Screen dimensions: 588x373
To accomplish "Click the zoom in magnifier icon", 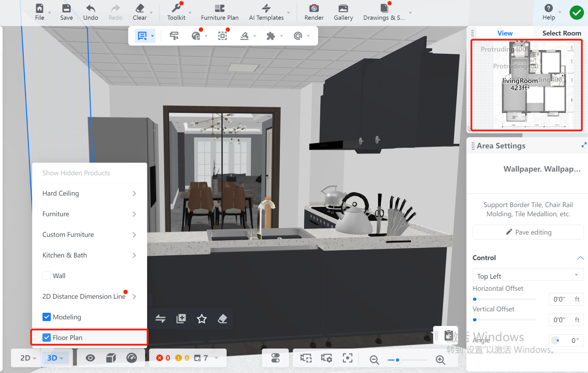I will (440, 360).
